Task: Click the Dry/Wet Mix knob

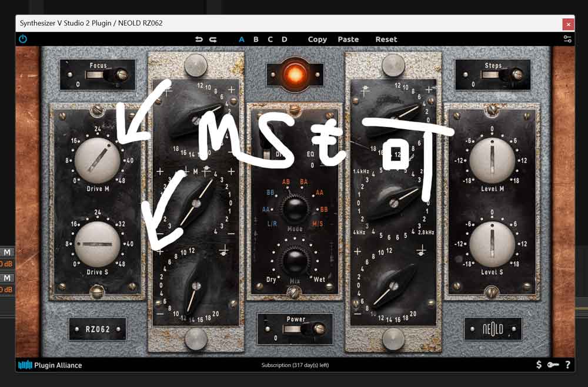Action: click(x=295, y=261)
